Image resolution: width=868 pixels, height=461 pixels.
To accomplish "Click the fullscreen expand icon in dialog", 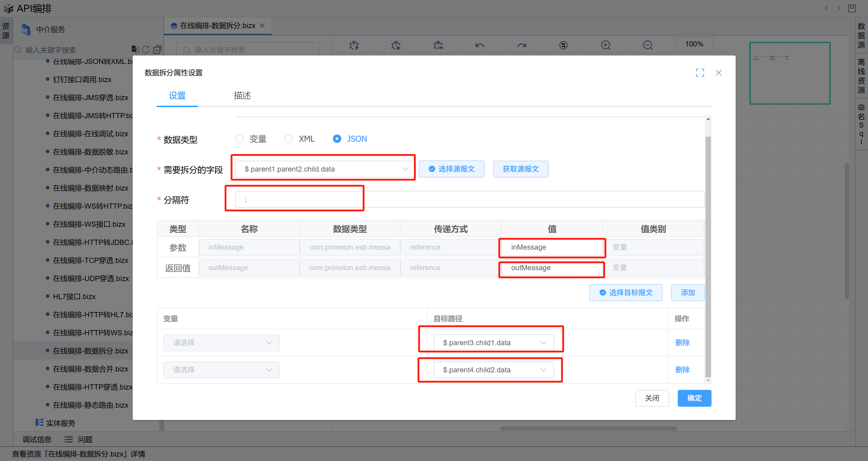I will click(700, 73).
